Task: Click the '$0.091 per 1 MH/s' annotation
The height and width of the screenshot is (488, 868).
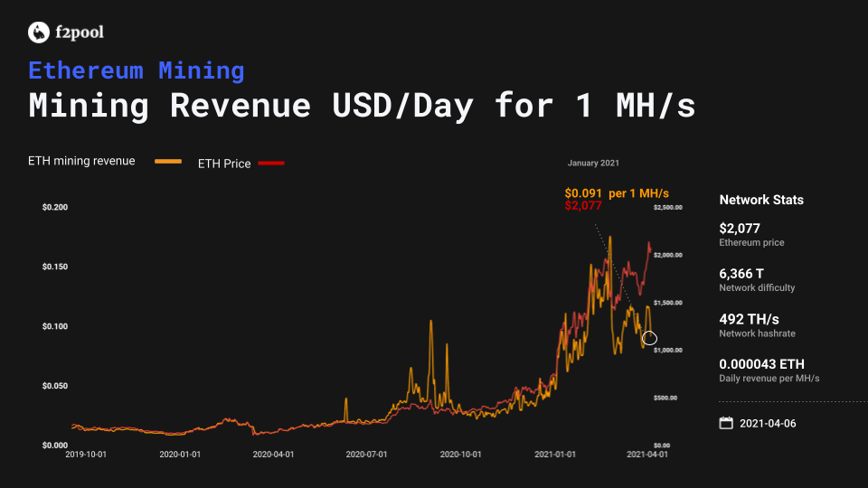Action: pos(617,193)
